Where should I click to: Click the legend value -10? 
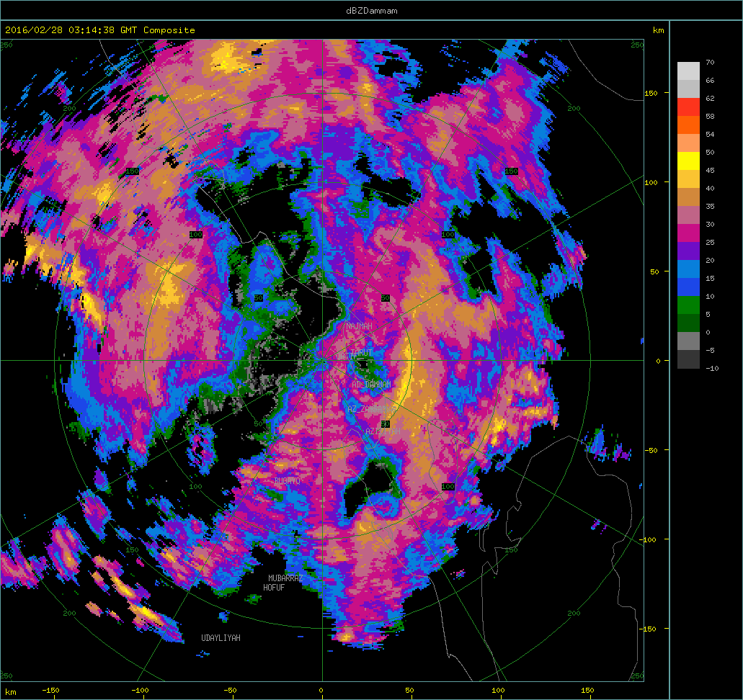[712, 368]
